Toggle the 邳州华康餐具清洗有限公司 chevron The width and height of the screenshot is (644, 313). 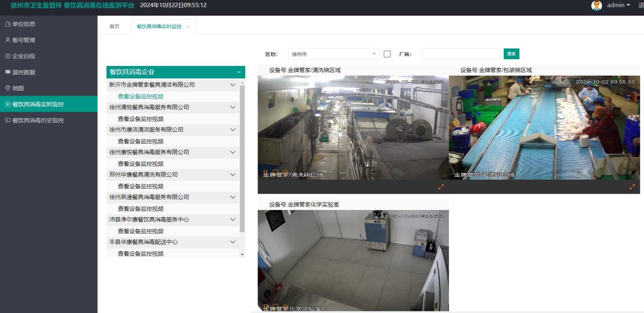pyautogui.click(x=233, y=174)
